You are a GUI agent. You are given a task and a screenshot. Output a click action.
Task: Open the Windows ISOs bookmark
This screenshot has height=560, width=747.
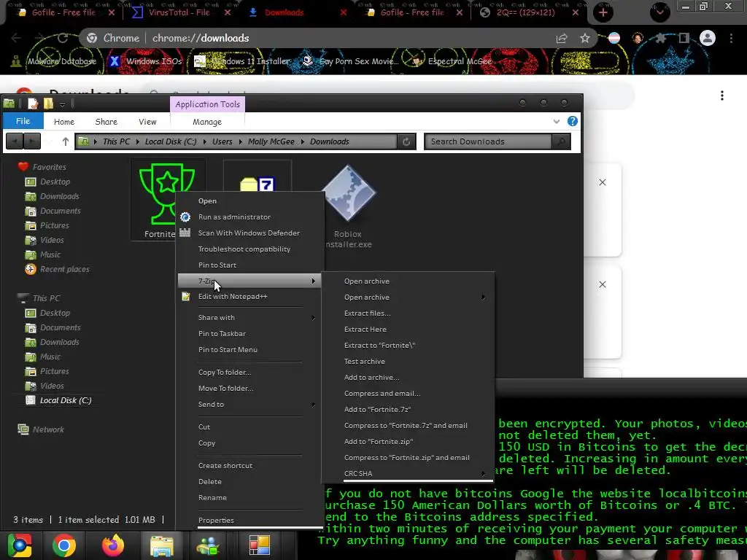[146, 61]
